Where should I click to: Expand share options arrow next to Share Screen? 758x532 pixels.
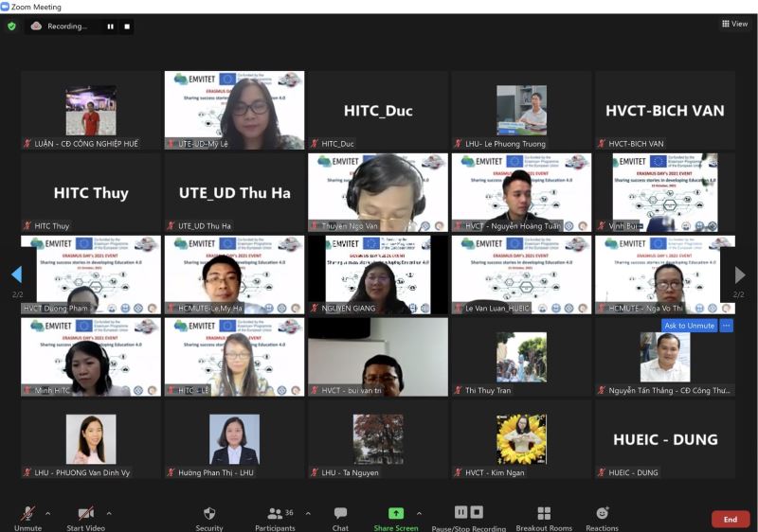[419, 513]
